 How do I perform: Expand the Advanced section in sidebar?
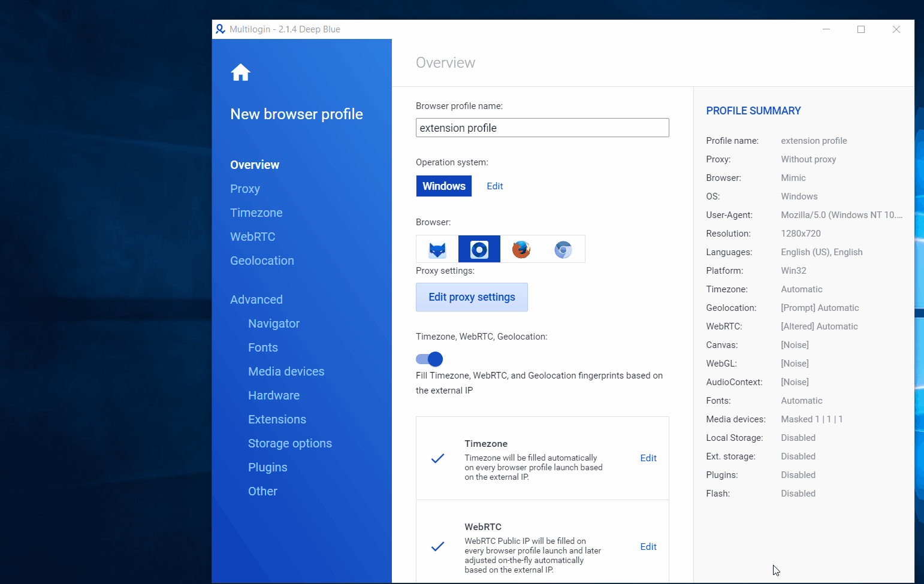256,299
